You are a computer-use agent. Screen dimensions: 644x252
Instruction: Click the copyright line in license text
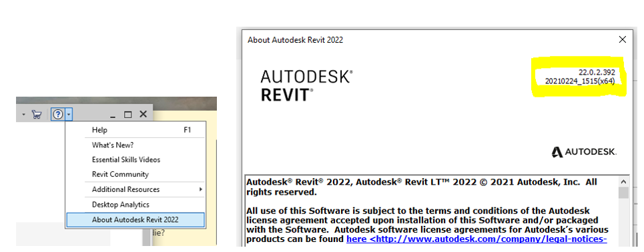point(421,187)
